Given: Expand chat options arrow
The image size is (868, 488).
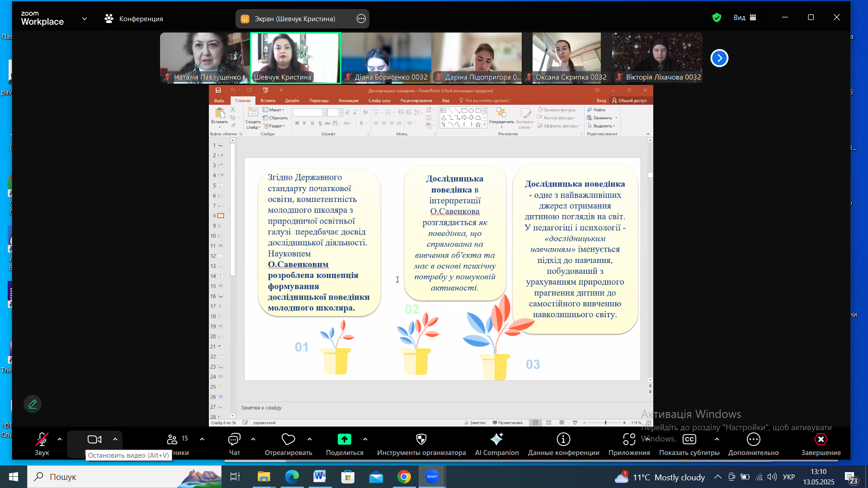Looking at the screenshot, I should click(x=253, y=439).
